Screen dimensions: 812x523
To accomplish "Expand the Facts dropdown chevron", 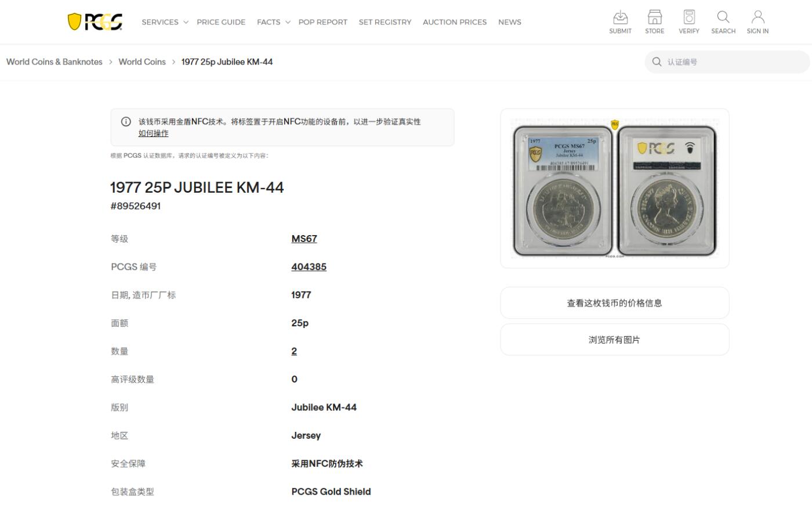I will (288, 22).
